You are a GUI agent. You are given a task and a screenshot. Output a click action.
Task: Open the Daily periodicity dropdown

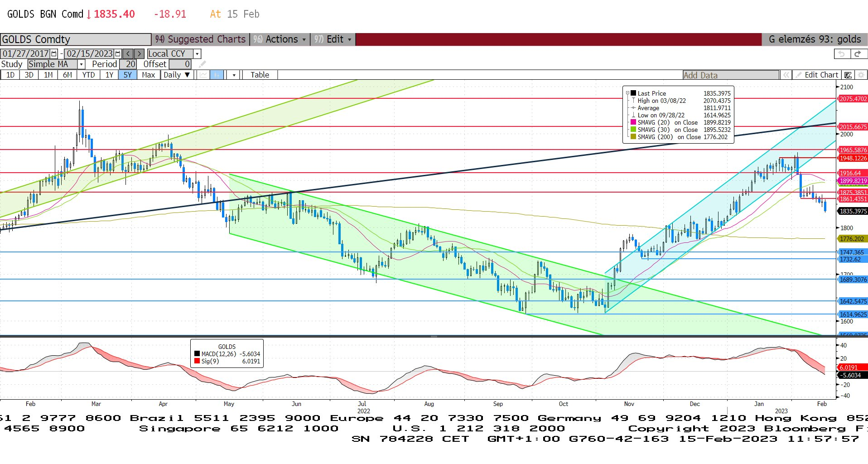(177, 75)
